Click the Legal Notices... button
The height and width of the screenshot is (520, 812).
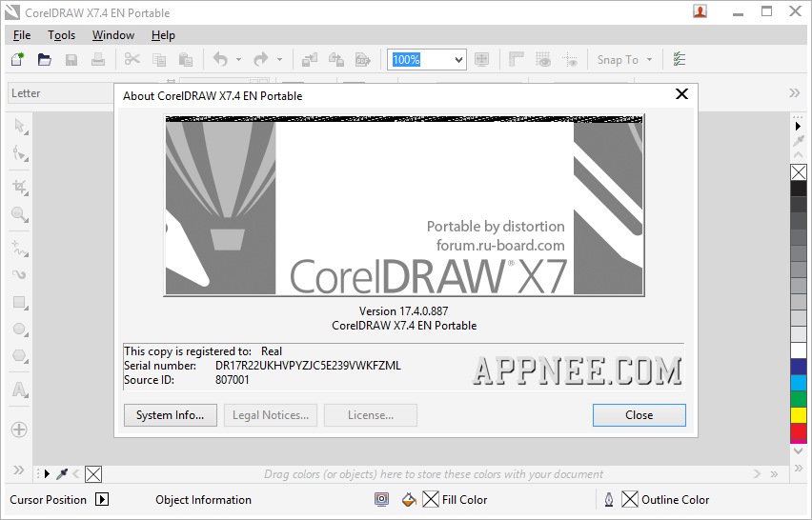click(271, 415)
